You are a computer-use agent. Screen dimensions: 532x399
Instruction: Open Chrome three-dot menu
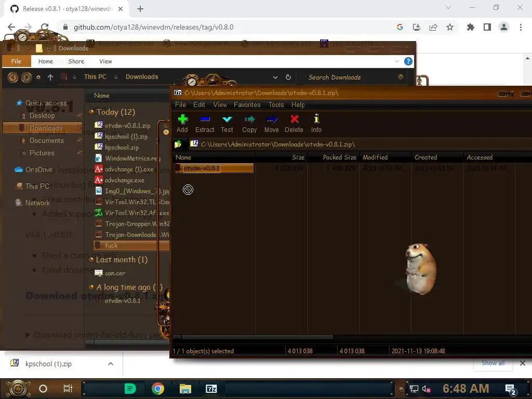(521, 27)
